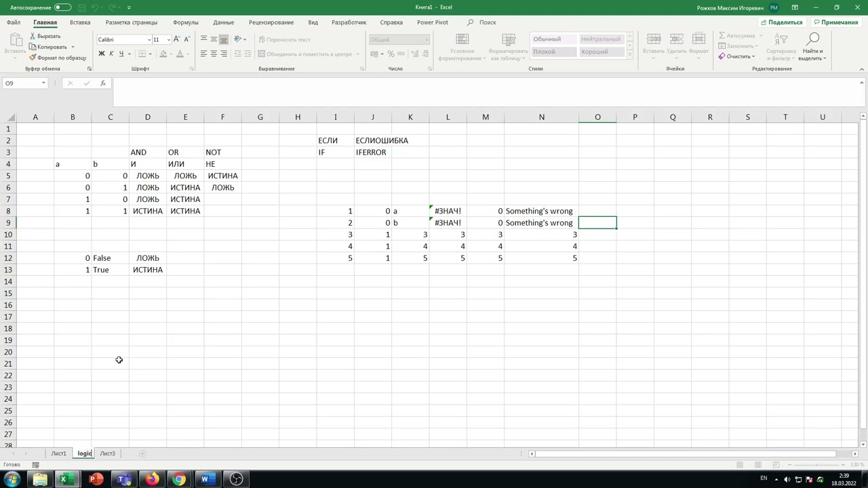Click the Cut (Вырезать) scissors button

(45, 36)
